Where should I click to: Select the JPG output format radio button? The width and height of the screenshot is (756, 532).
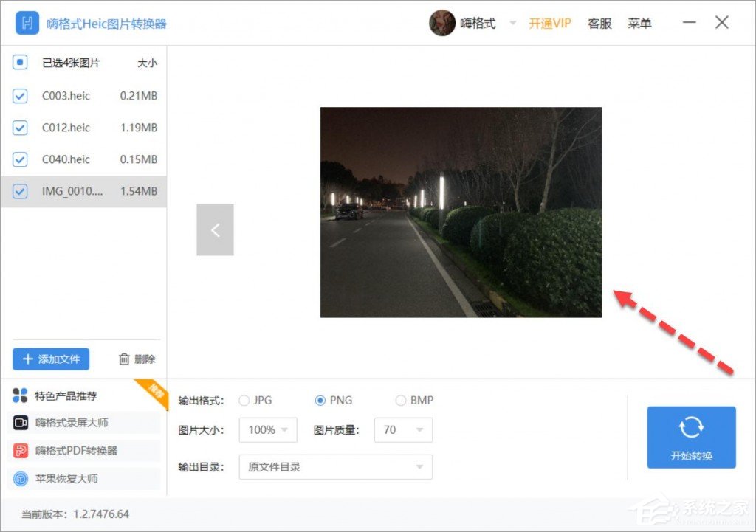(x=244, y=400)
